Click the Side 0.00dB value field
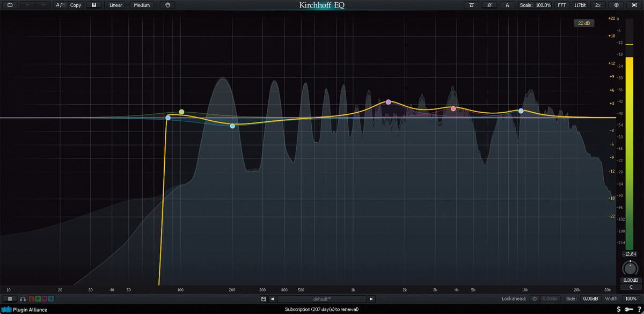644x314 pixels. click(590, 298)
